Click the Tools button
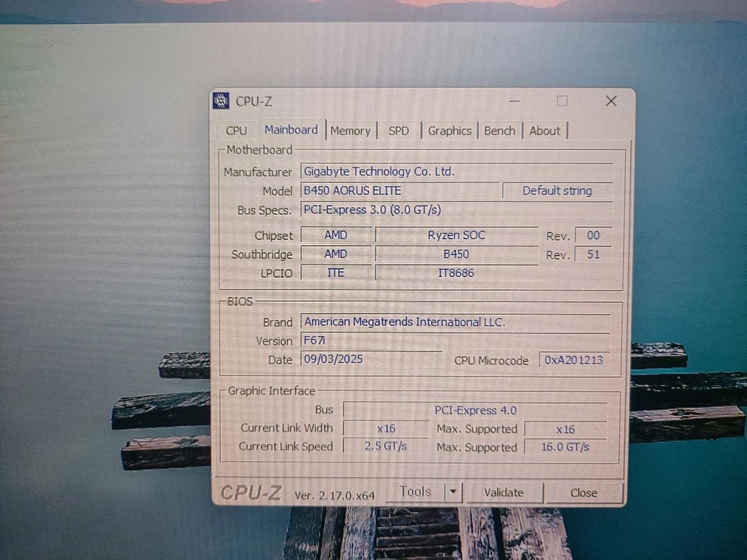 415,492
